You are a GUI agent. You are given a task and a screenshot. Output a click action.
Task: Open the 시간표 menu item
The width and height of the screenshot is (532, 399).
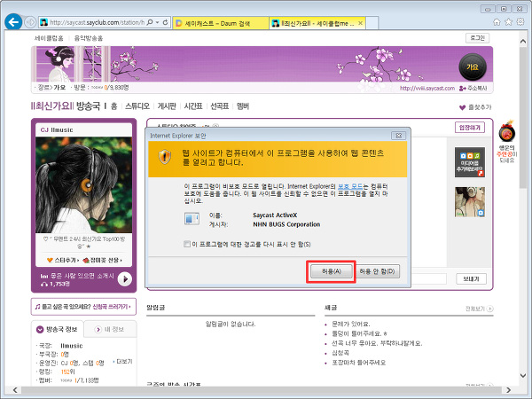click(x=193, y=106)
